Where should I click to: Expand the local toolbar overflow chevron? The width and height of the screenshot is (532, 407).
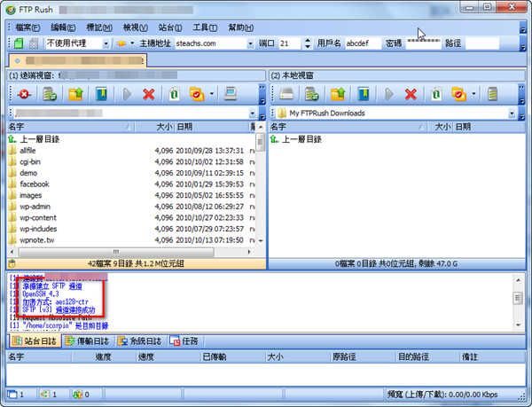[x=521, y=94]
